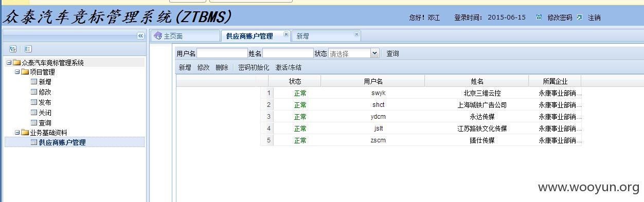Focus the 用户名 input field
644x202 pixels.
[x=222, y=53]
